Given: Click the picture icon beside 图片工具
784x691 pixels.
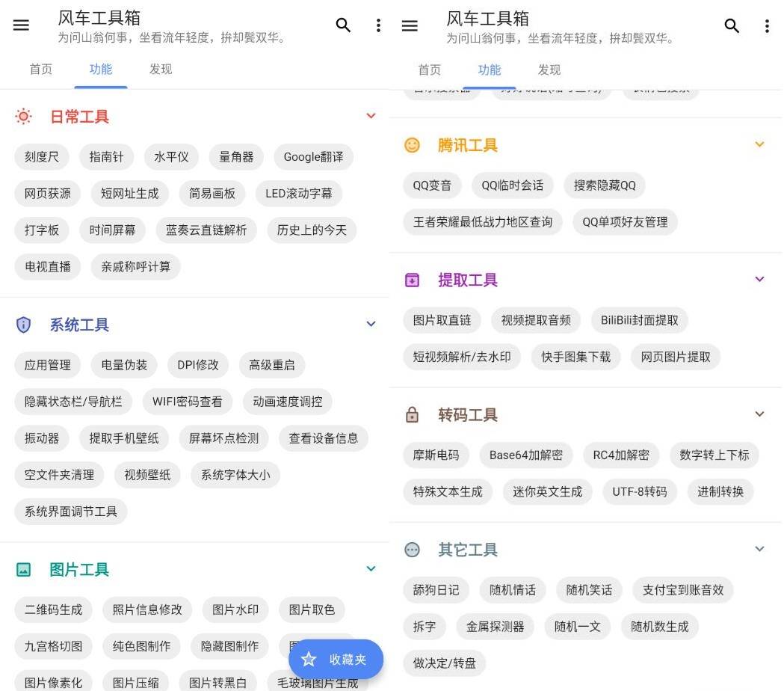Looking at the screenshot, I should 22,568.
